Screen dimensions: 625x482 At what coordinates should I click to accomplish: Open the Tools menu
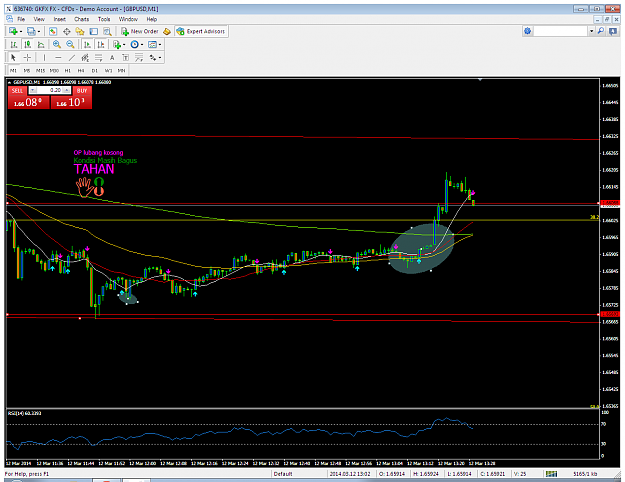point(104,19)
